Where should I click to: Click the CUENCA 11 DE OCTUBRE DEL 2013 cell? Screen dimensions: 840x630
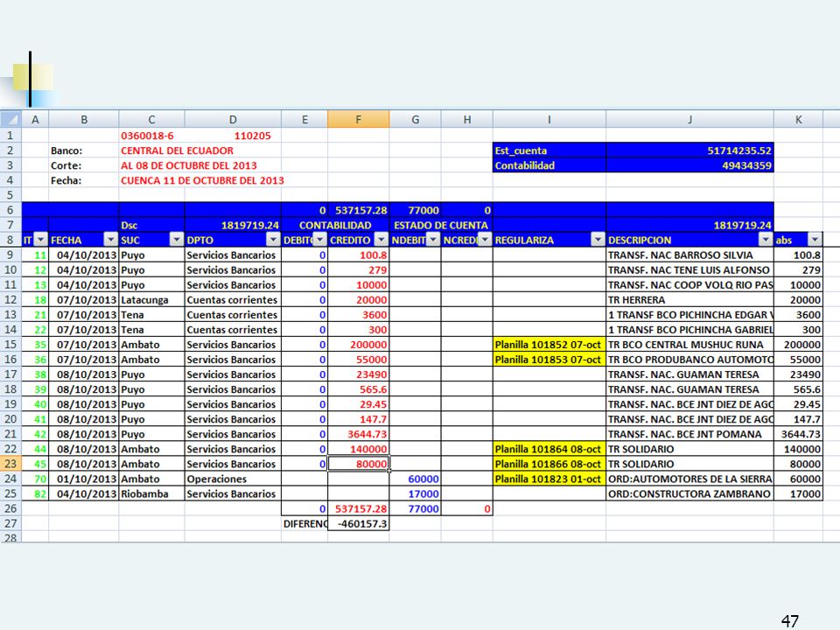pos(202,180)
